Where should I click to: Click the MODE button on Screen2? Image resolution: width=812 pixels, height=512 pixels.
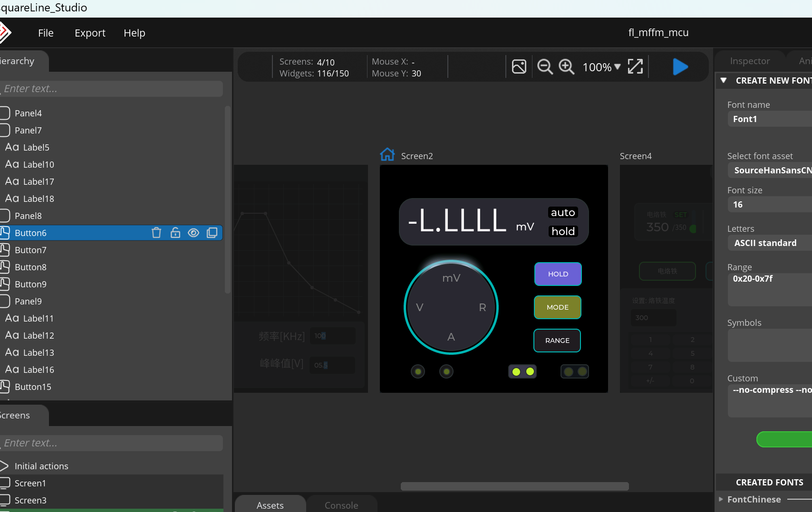(x=558, y=307)
